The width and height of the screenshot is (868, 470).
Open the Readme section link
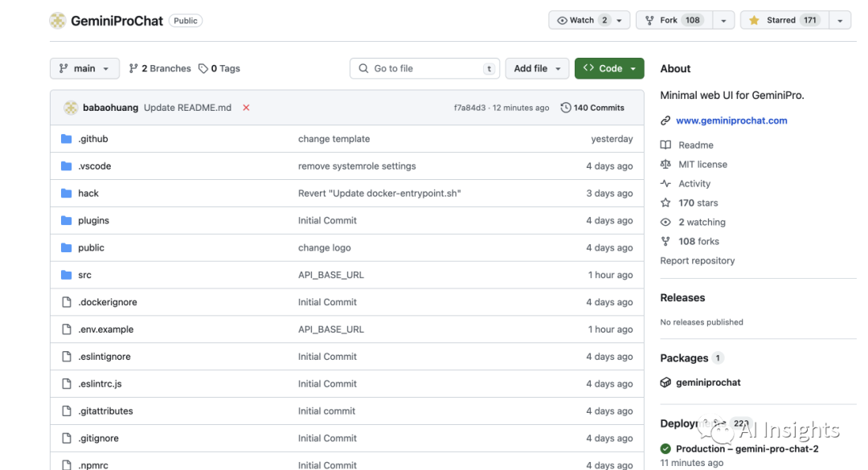[x=695, y=145]
